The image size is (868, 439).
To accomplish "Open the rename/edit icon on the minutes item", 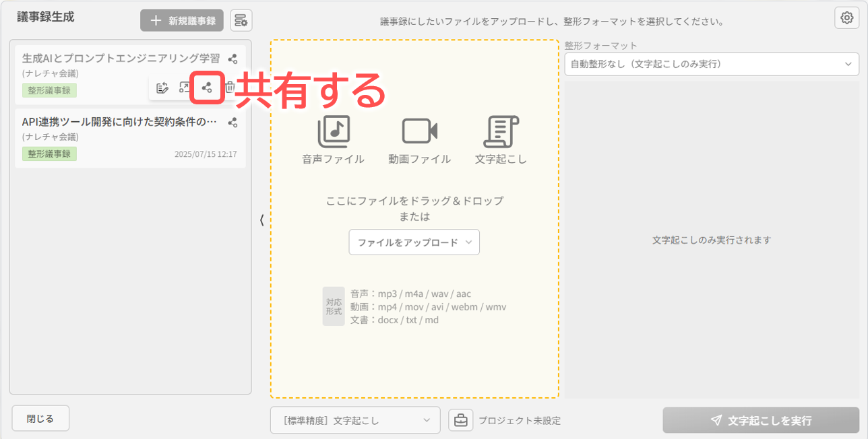I will tap(162, 87).
